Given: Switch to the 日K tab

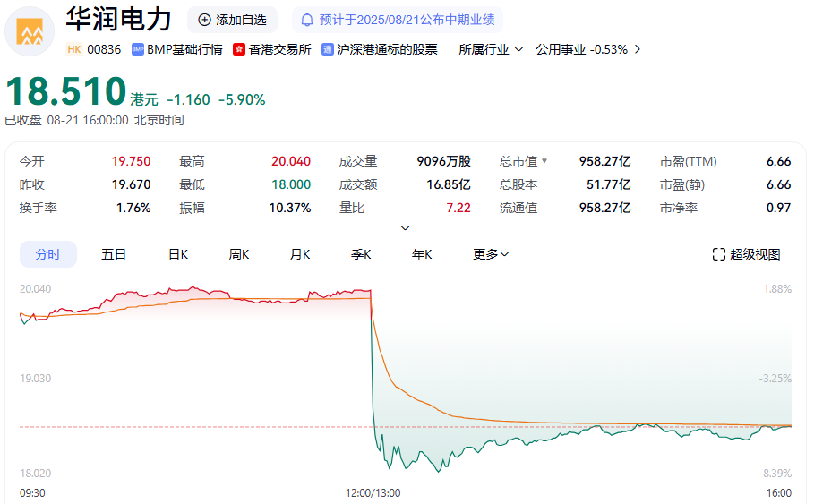Looking at the screenshot, I should [178, 254].
